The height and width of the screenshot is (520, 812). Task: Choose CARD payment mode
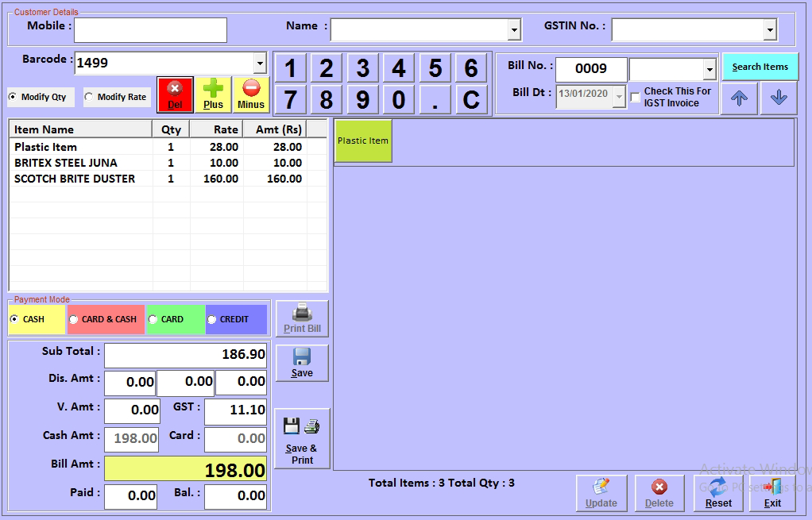tap(153, 320)
